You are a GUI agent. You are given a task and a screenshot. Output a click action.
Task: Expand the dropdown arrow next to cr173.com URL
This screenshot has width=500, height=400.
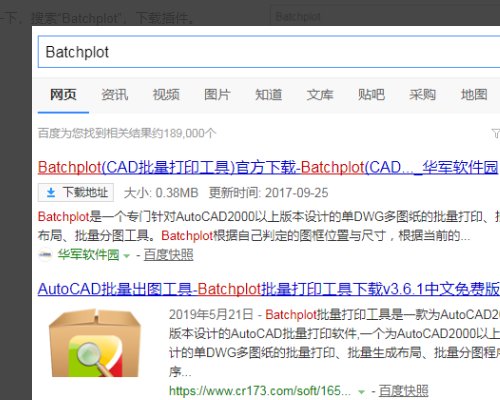pos(361,392)
